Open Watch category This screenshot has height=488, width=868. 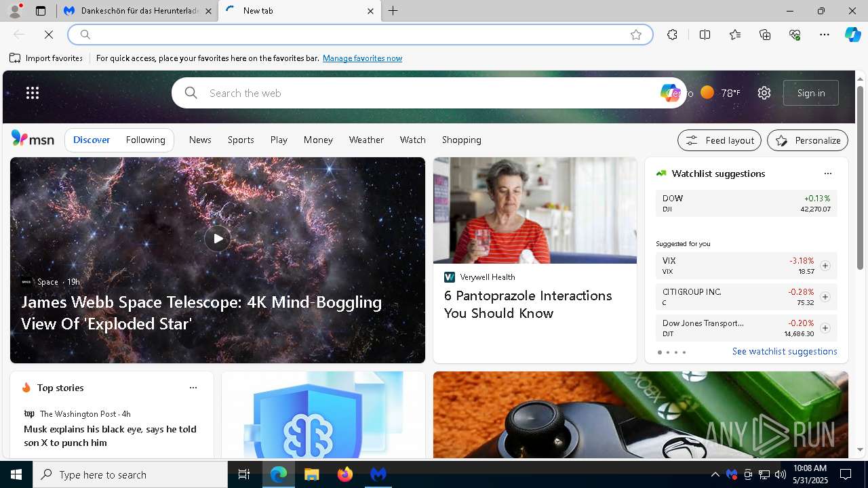click(412, 140)
